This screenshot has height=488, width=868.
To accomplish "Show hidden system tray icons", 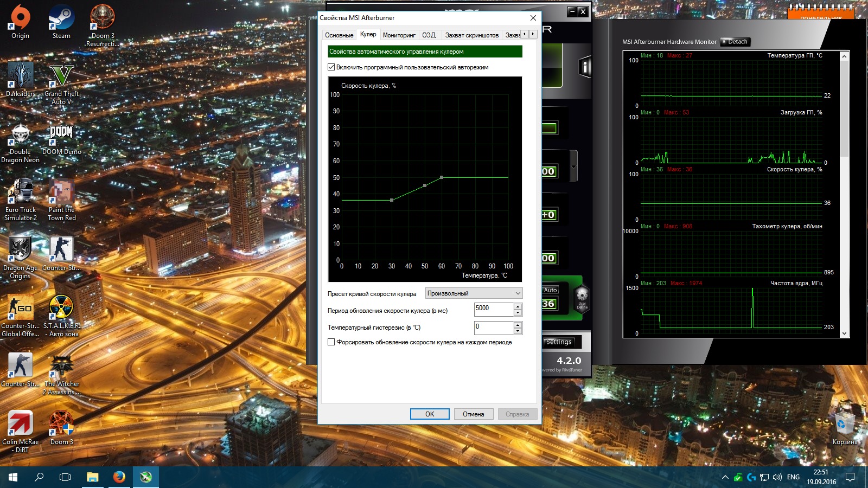I will point(725,477).
